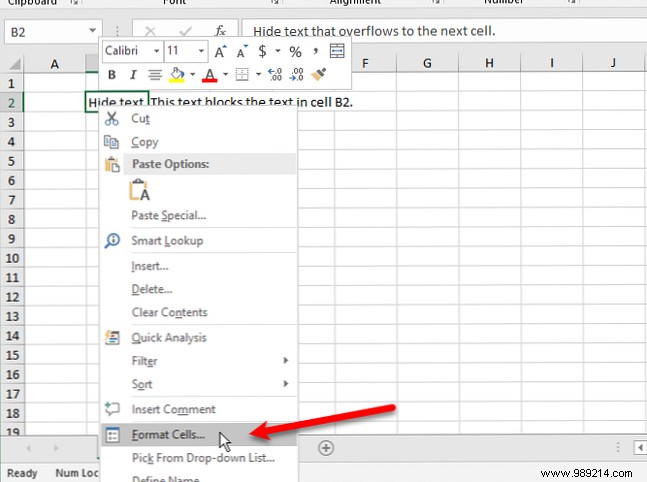
Task: Decrease font size with smaller A icon
Action: pyautogui.click(x=242, y=51)
